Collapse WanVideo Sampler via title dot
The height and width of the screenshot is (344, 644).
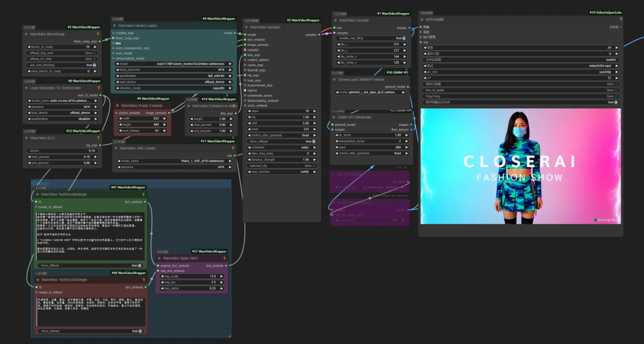246,27
